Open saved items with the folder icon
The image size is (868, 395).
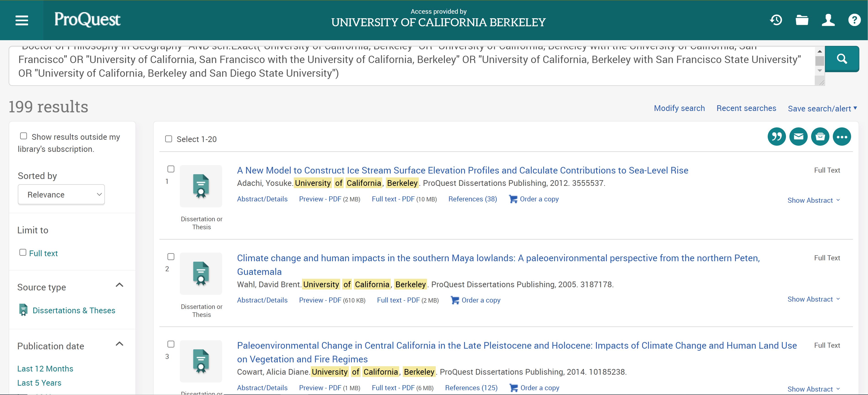click(802, 20)
